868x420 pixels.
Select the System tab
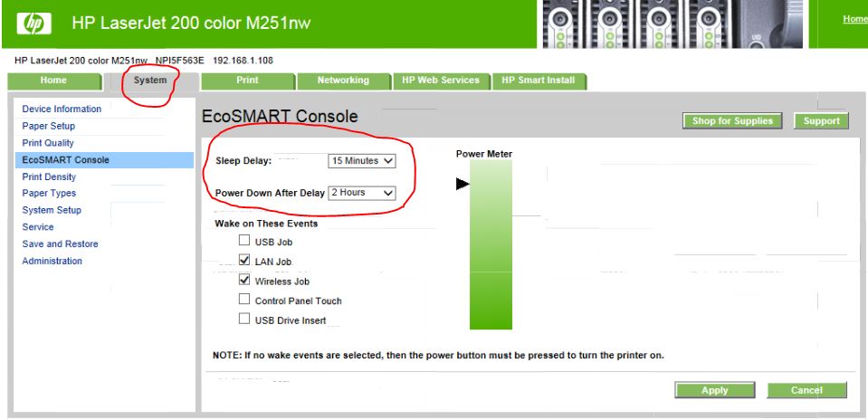pyautogui.click(x=150, y=81)
